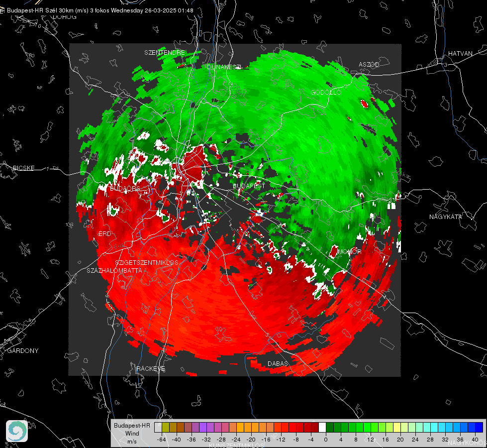Select the GÁRDONY town label
Screen dimensions: 487x448
click(23, 351)
